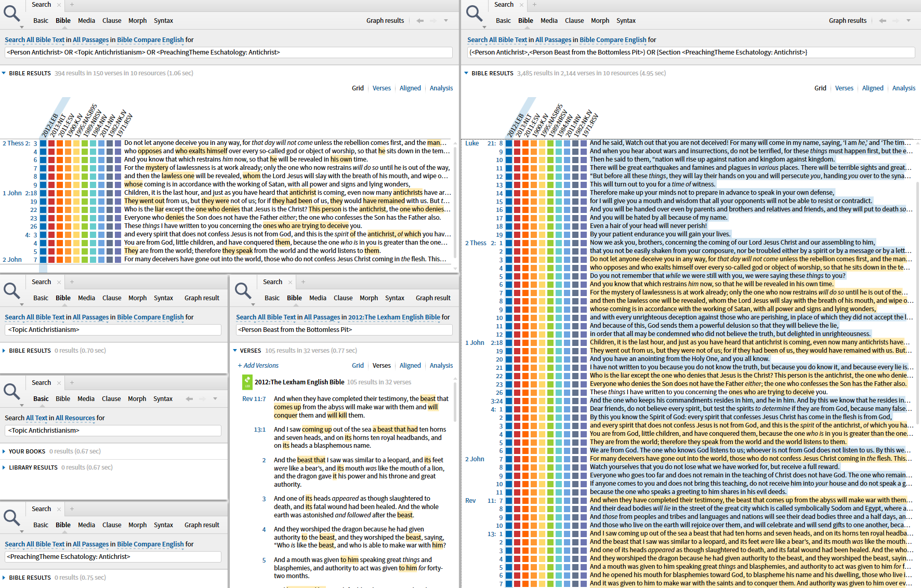
Task: Click All Passages link in top-right panel
Action: click(x=553, y=40)
